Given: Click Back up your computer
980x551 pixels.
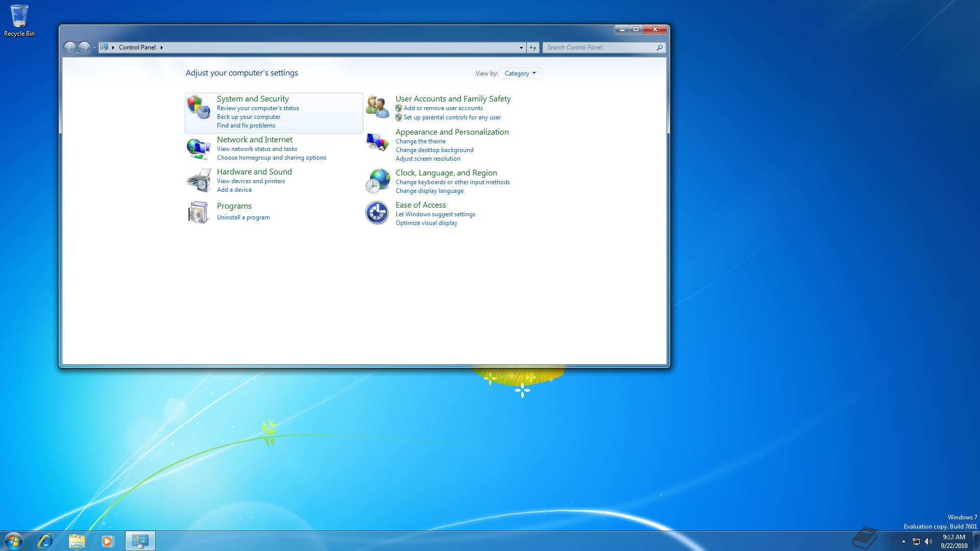Looking at the screenshot, I should tap(249, 117).
